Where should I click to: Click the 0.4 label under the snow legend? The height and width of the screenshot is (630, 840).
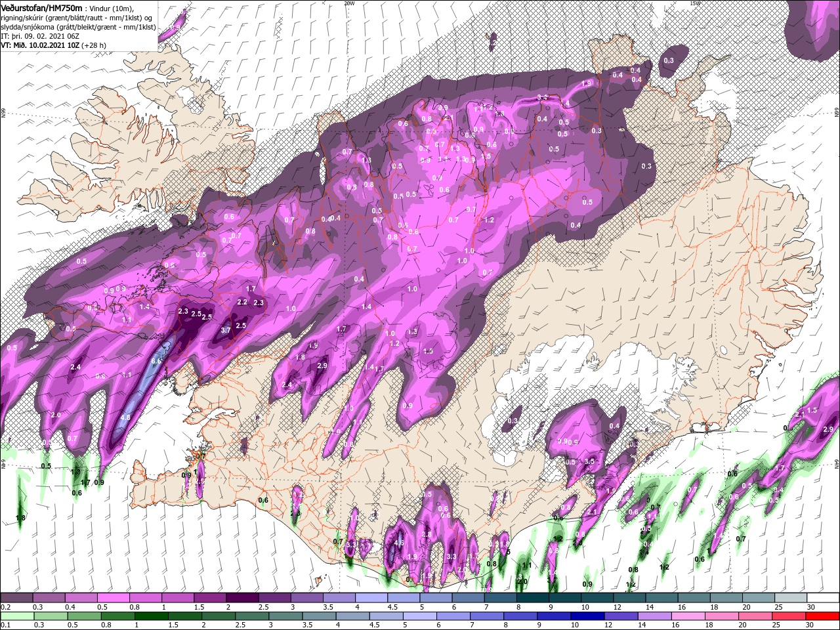coord(70,607)
